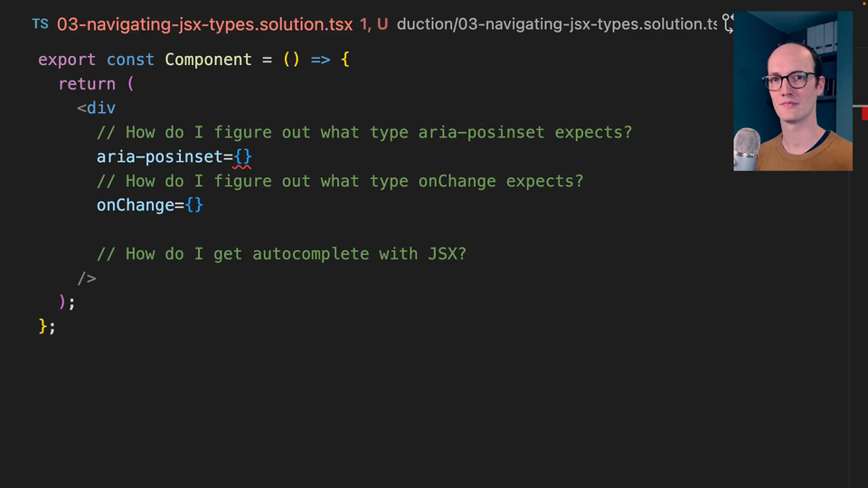This screenshot has height=488, width=868.
Task: Click the comment about autocomplete with JSX
Action: pos(281,255)
